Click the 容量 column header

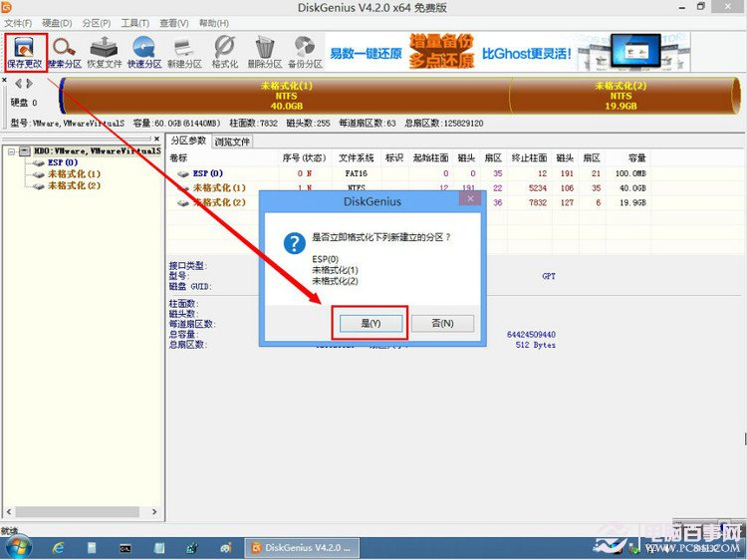(x=636, y=157)
